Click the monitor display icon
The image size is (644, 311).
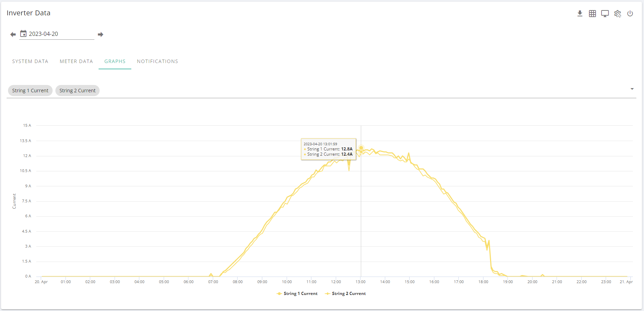click(605, 14)
